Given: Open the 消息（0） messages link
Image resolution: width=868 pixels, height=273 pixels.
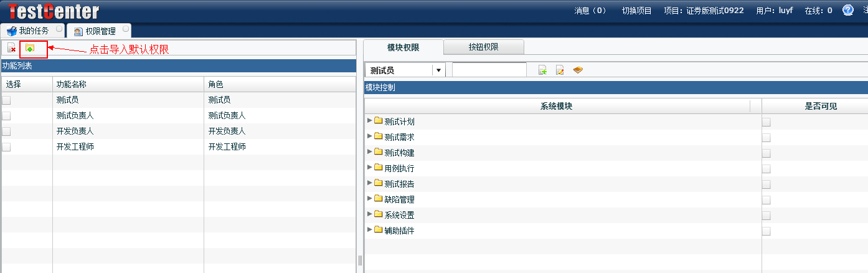Looking at the screenshot, I should point(590,11).
